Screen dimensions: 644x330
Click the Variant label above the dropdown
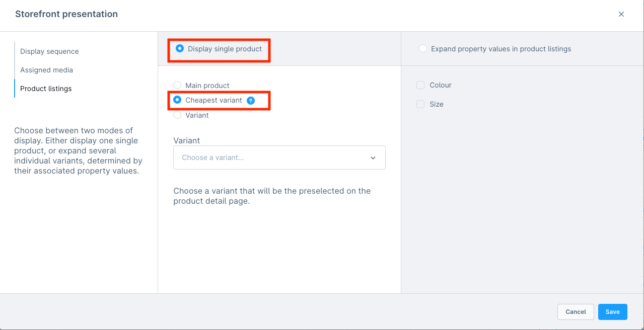tap(186, 140)
